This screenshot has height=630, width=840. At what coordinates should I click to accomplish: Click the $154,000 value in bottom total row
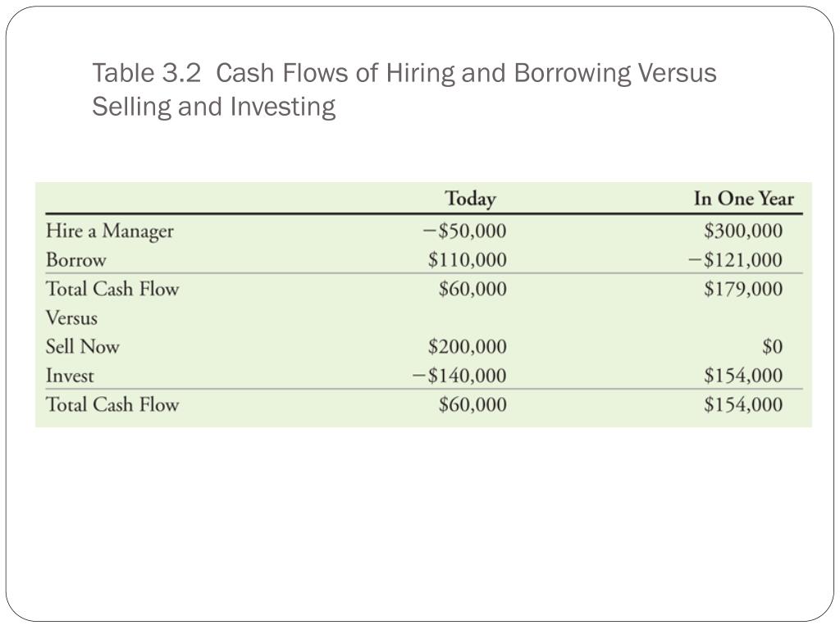coord(743,404)
